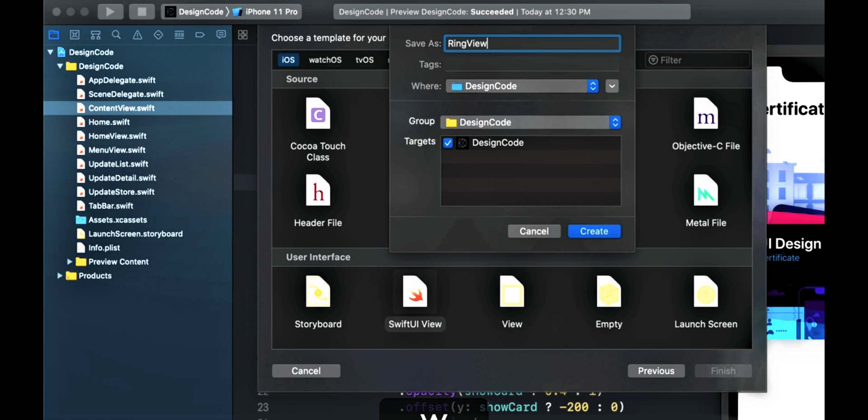This screenshot has width=868, height=420.
Task: Open the Source Control navigator
Action: [x=75, y=35]
